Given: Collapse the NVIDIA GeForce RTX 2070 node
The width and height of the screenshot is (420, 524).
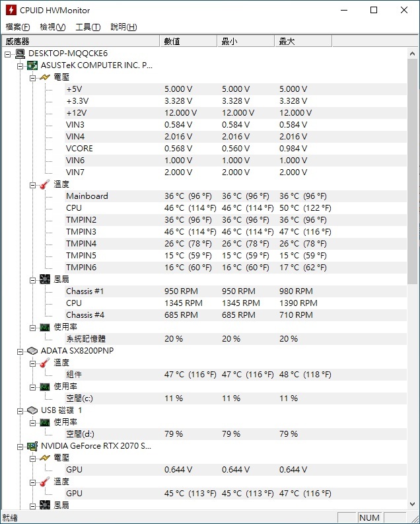Looking at the screenshot, I should click(20, 447).
